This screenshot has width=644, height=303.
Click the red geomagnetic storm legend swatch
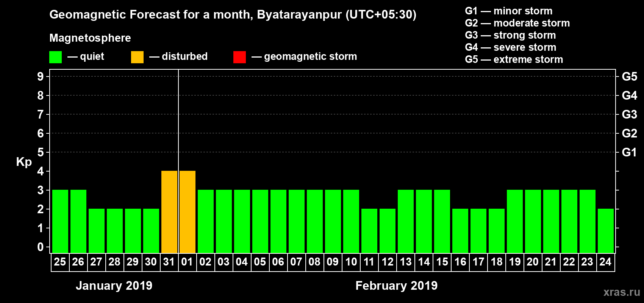(x=239, y=57)
